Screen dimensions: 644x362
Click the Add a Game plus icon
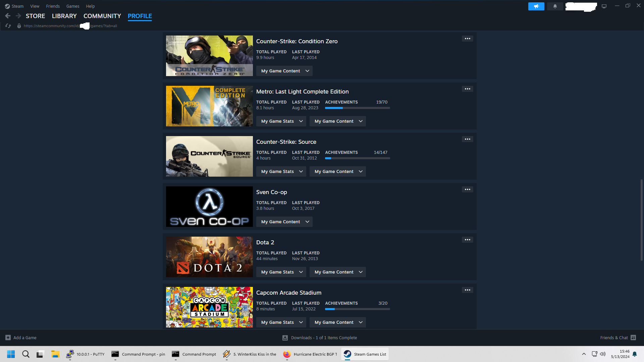coord(8,338)
